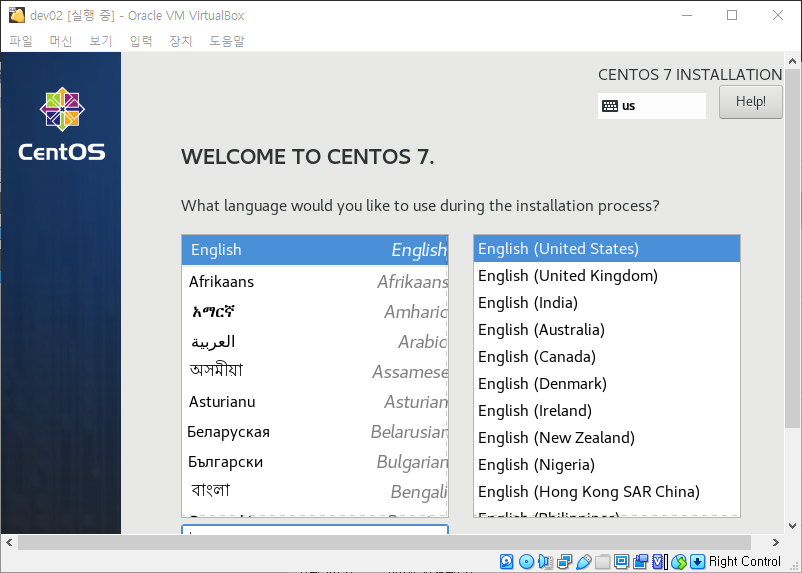Choose English (Hong Kong SAR China) locale
The height and width of the screenshot is (573, 802).
click(x=607, y=492)
